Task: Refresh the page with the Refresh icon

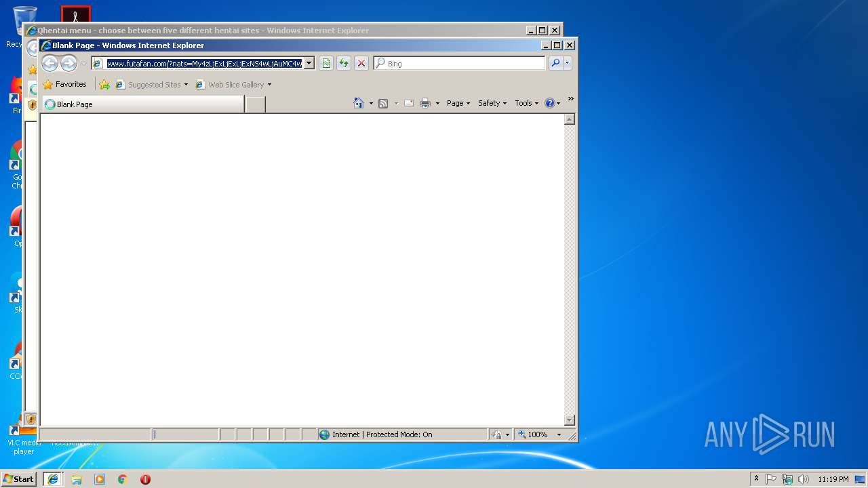Action: pos(344,64)
